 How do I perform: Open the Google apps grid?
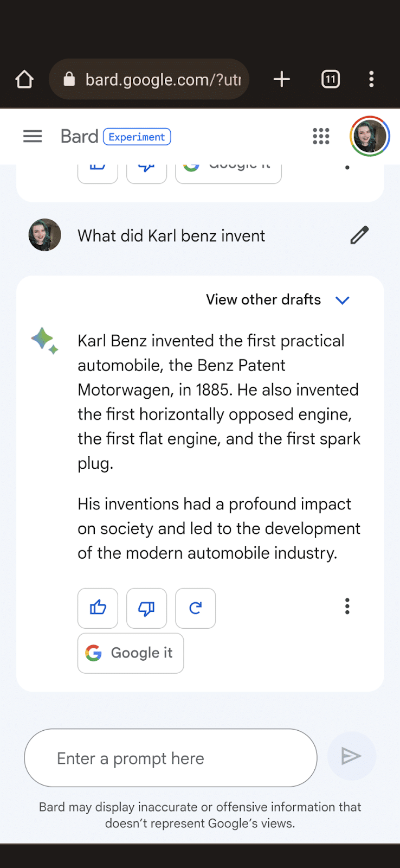(321, 136)
